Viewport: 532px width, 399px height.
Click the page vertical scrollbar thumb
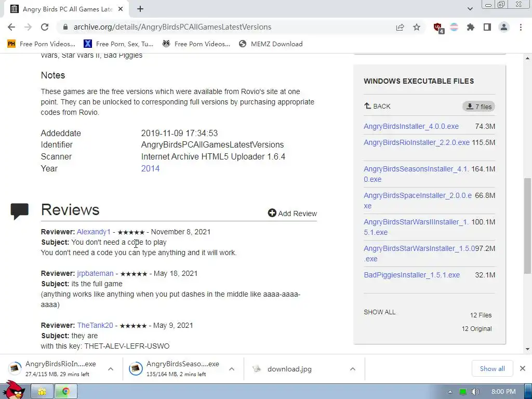click(527, 225)
